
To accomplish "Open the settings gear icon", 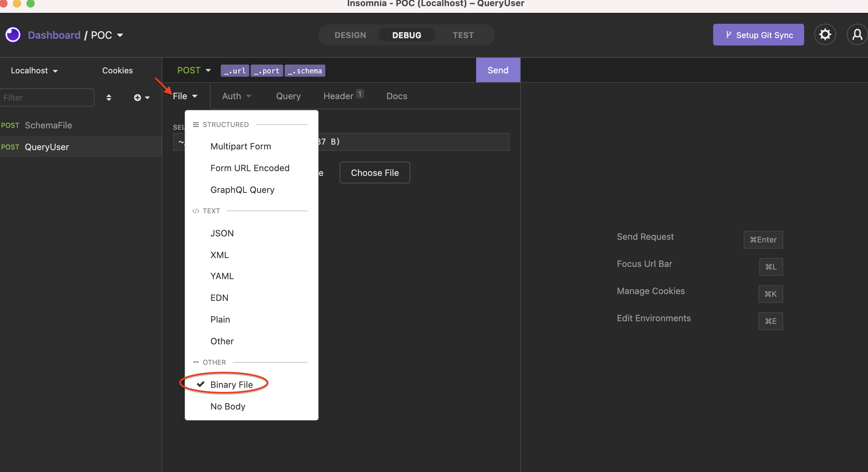I will point(825,34).
